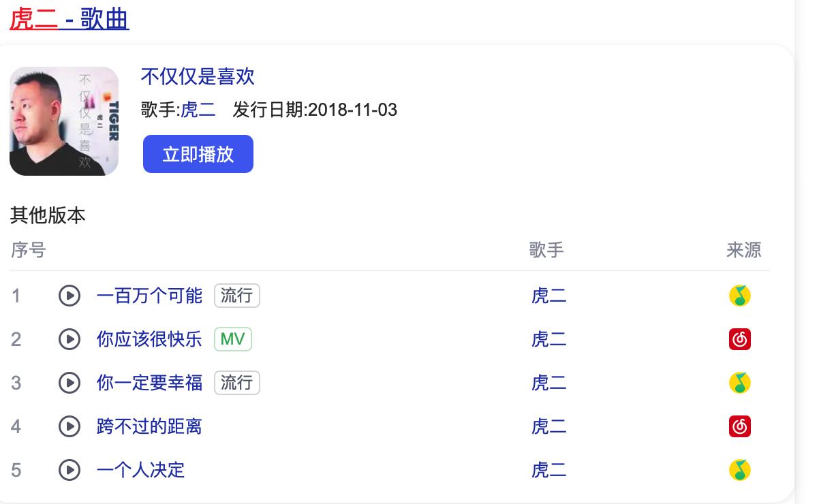Image resolution: width=819 pixels, height=504 pixels.
Task: Click the 立即播放 button
Action: [x=198, y=154]
